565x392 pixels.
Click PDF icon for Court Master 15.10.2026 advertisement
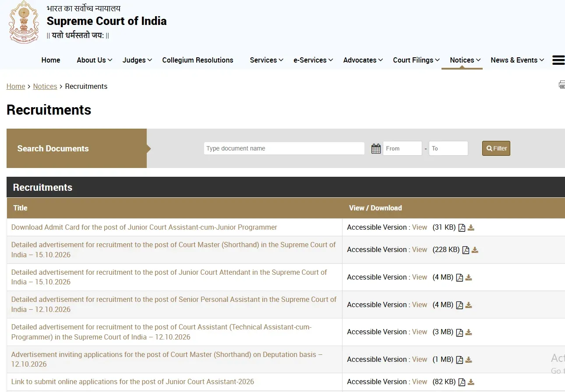tap(466, 250)
